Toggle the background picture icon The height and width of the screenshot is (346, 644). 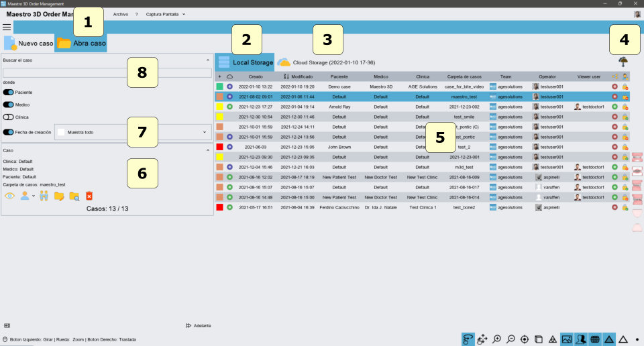click(567, 339)
